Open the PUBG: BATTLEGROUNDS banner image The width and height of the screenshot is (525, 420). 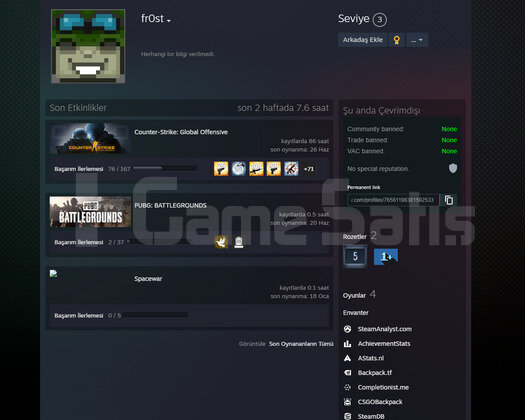coord(90,212)
